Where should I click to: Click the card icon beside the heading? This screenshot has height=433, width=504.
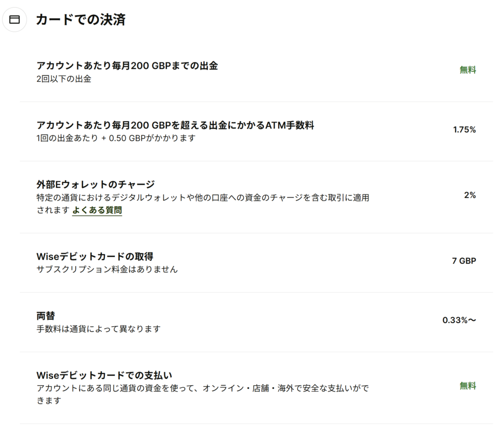15,20
